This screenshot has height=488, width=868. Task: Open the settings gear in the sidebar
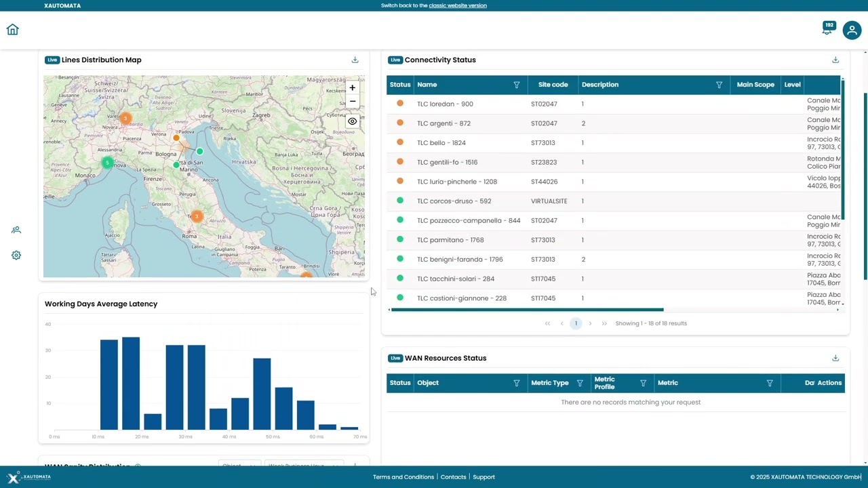click(16, 256)
